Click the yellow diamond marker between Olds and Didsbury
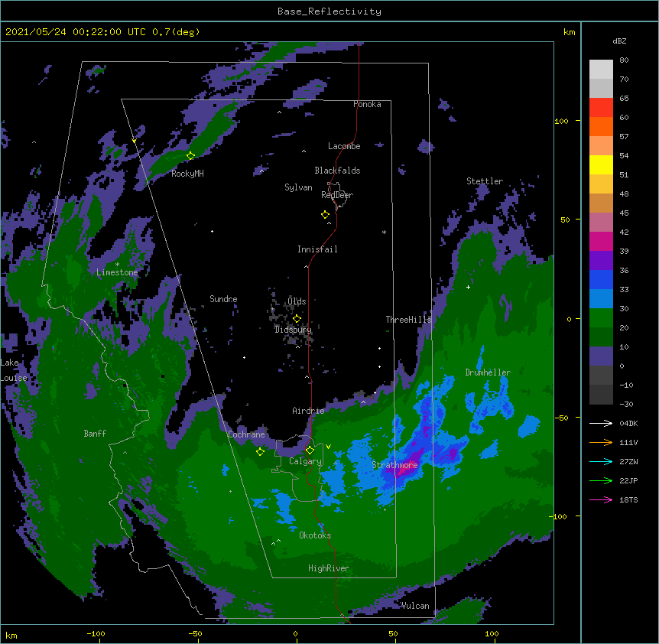The image size is (659, 644). 297,318
